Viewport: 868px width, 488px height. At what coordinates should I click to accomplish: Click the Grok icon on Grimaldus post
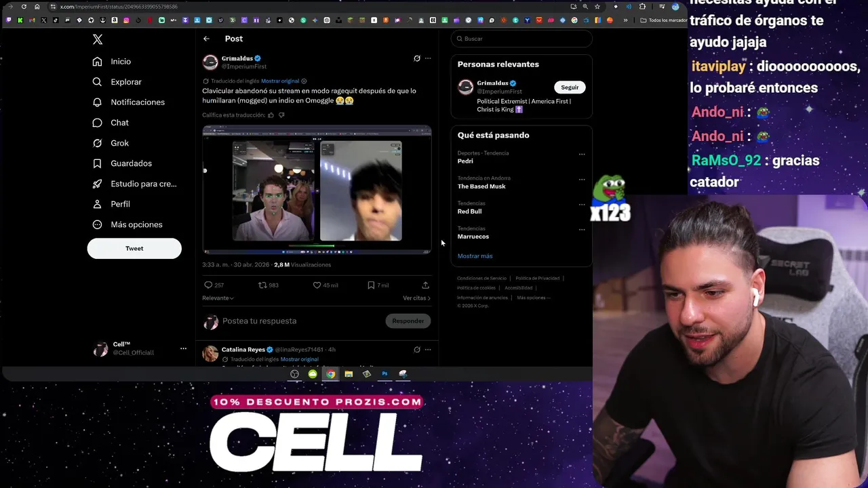click(417, 58)
